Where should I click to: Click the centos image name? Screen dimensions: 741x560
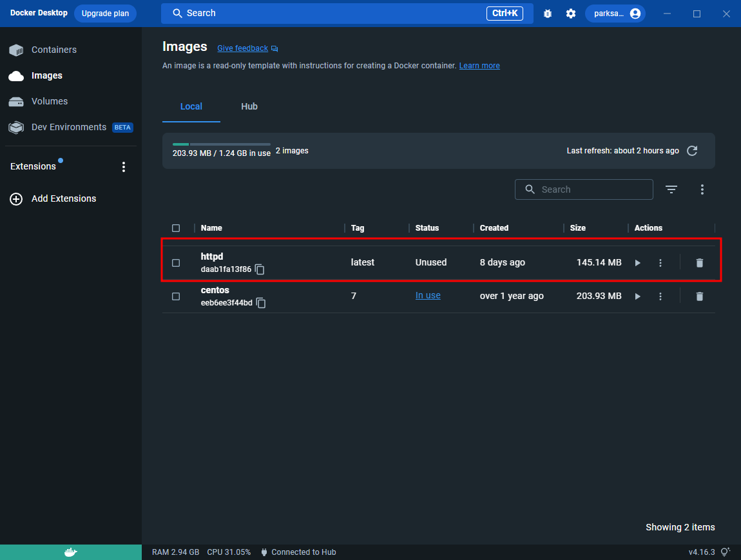tap(215, 290)
